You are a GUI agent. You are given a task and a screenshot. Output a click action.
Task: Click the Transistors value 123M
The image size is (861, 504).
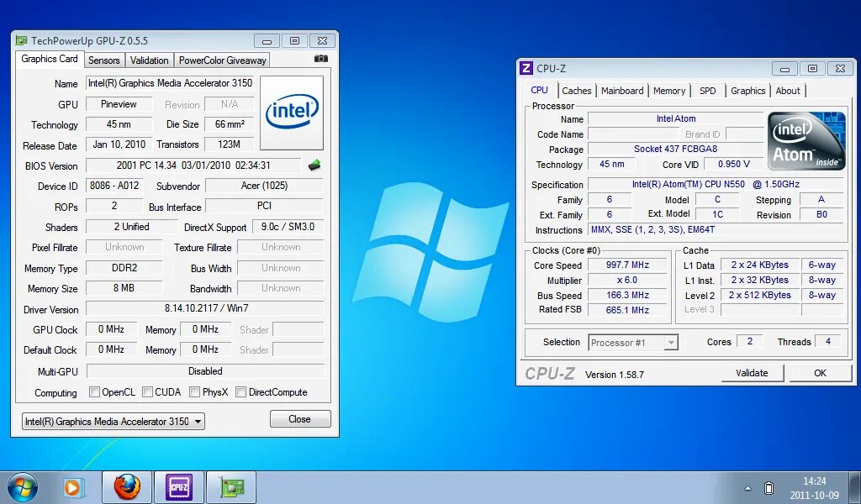(229, 144)
